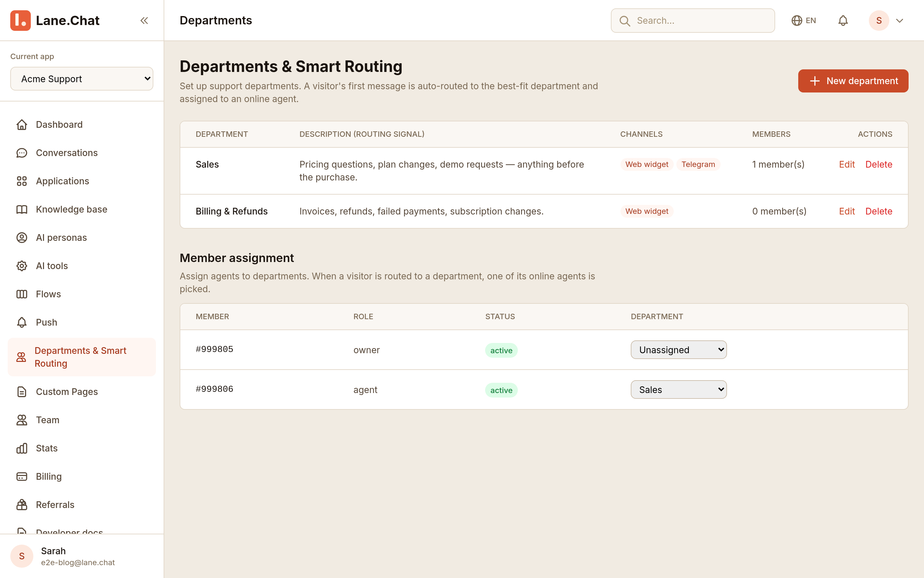Focus the Search input field
The width and height of the screenshot is (924, 578).
[x=693, y=21]
